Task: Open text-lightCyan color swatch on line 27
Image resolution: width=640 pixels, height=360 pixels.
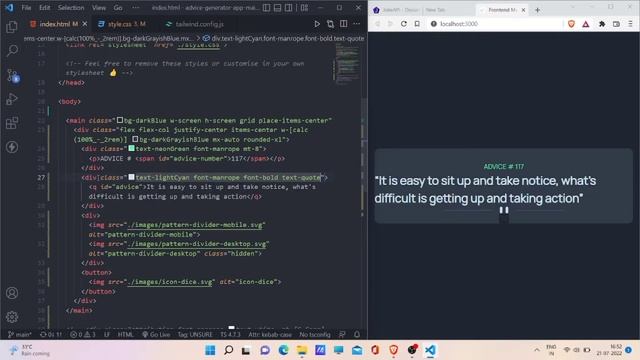Action: pos(131,178)
